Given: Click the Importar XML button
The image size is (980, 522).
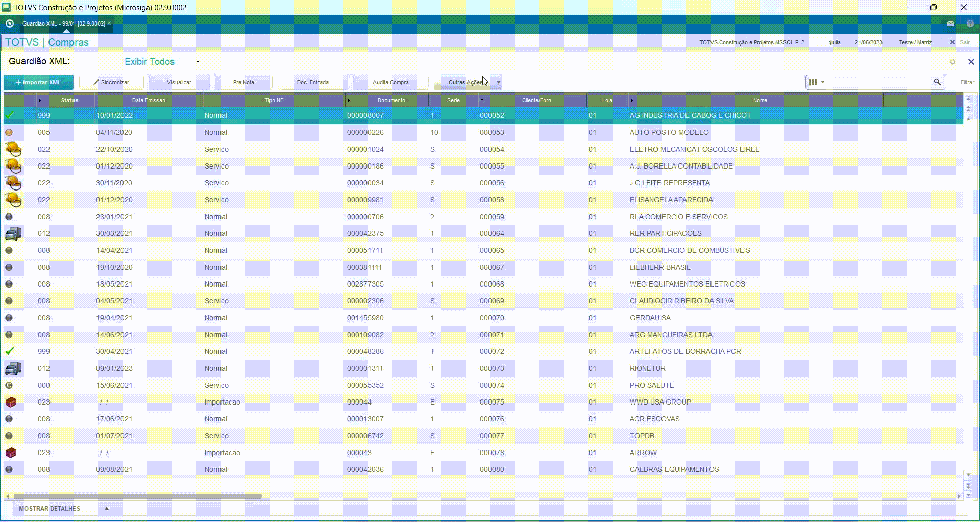Looking at the screenshot, I should (x=39, y=82).
